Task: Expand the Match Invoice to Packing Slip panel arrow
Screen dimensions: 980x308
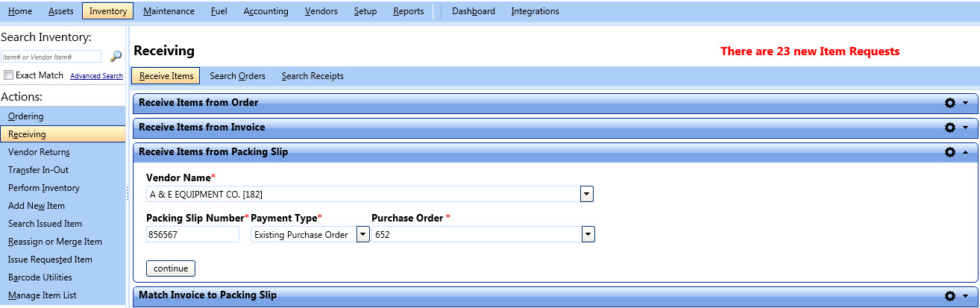Action: [966, 296]
